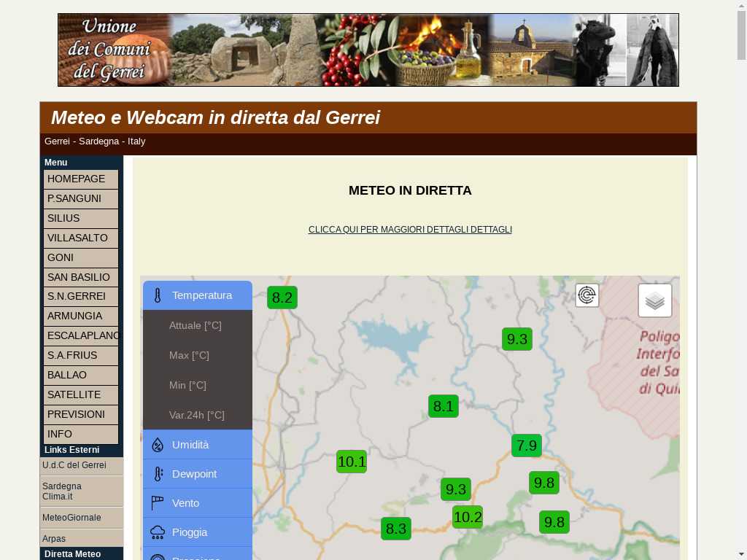This screenshot has height=560, width=747.
Task: Select Attuale [°C] temperature option
Action: [196, 325]
